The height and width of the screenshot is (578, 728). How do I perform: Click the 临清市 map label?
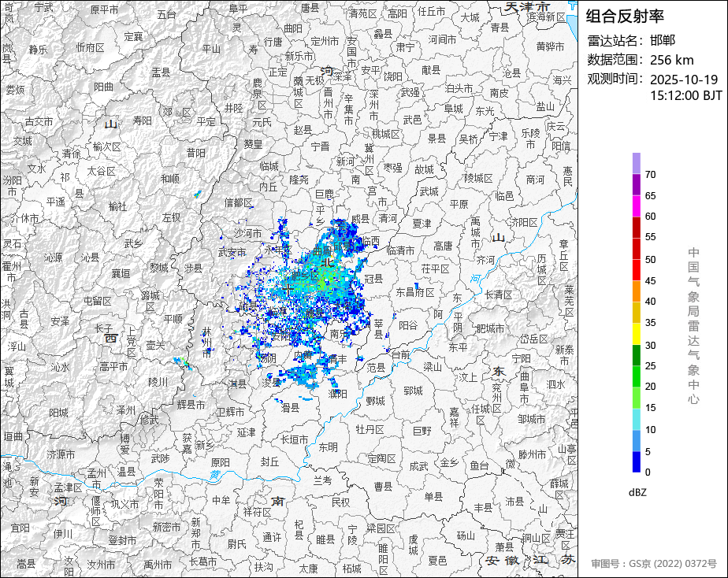(x=400, y=250)
